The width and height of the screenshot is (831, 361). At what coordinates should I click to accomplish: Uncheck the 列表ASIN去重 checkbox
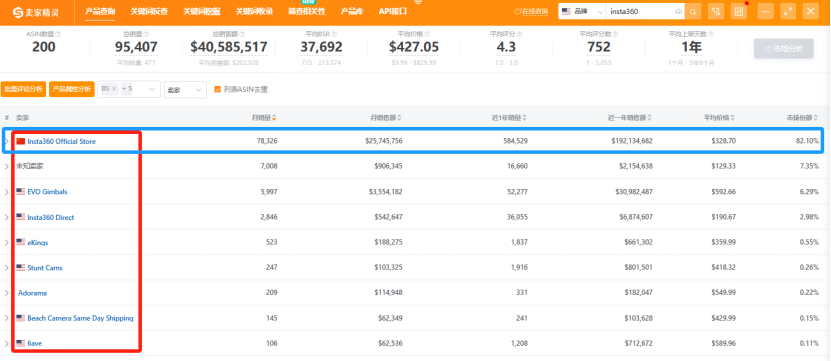[x=217, y=90]
